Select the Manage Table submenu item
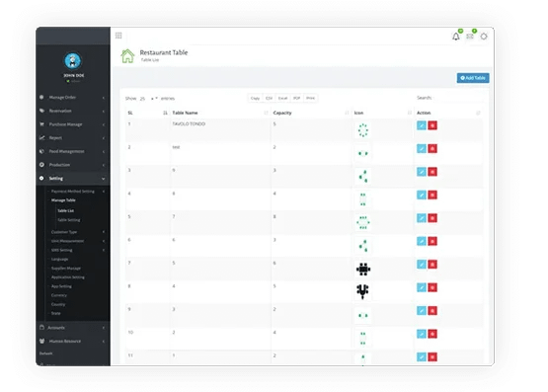This screenshot has height=392, width=548. coord(63,200)
